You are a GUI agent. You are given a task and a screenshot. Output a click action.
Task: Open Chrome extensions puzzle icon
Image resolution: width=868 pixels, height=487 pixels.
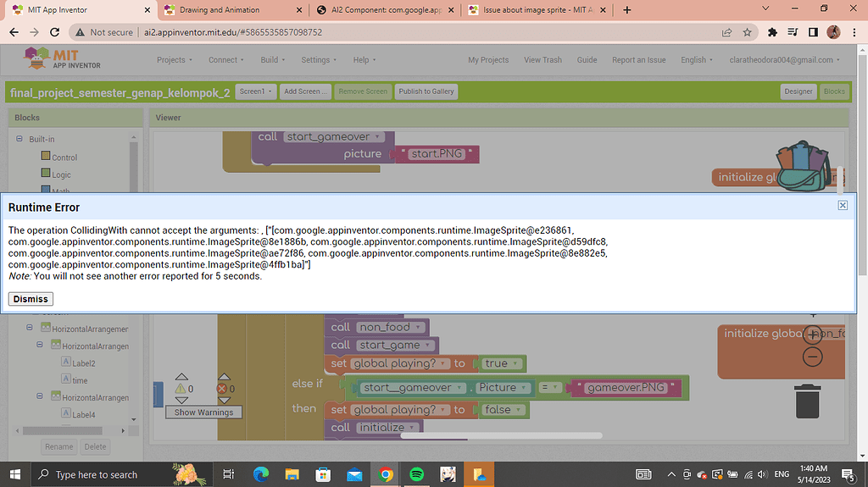tap(772, 32)
